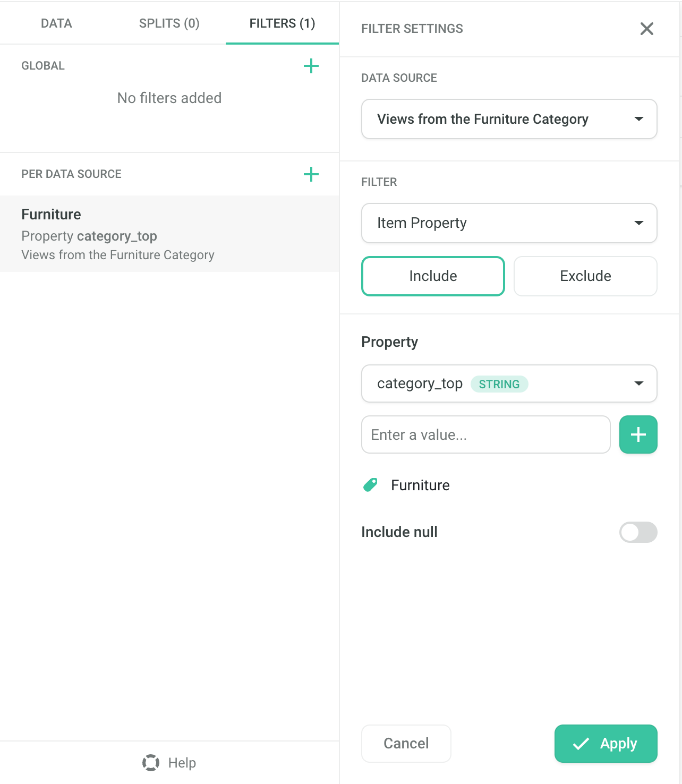Switch to the SPLITS (0) tab
The width and height of the screenshot is (682, 784).
[x=169, y=23]
